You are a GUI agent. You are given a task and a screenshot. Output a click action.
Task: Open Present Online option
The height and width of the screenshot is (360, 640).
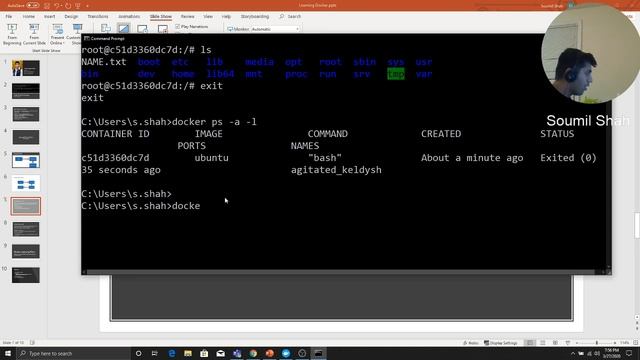coord(57,34)
